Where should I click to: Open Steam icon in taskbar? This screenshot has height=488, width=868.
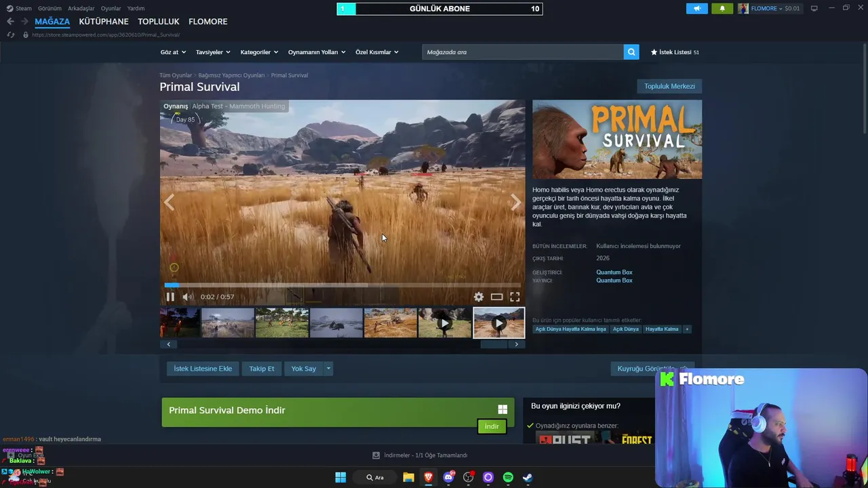point(528,477)
